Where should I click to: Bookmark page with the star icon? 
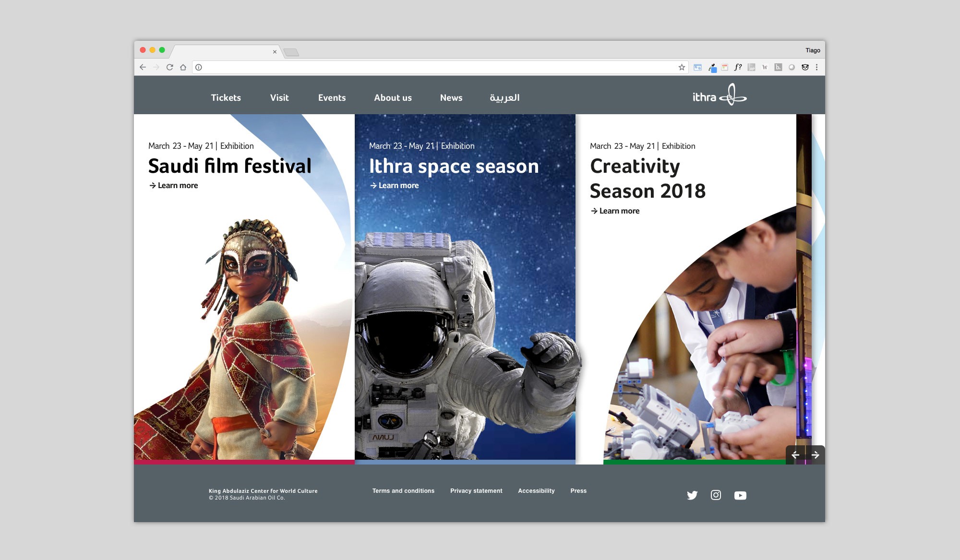click(682, 67)
